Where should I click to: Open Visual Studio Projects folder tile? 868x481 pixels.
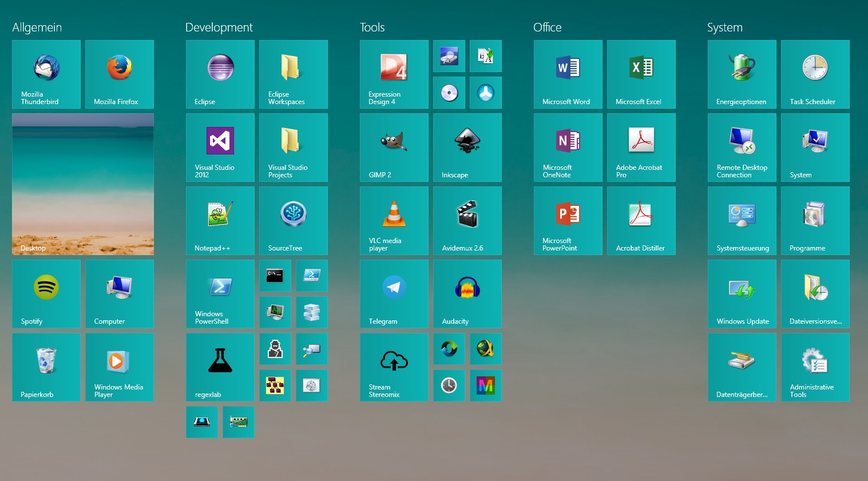click(294, 148)
